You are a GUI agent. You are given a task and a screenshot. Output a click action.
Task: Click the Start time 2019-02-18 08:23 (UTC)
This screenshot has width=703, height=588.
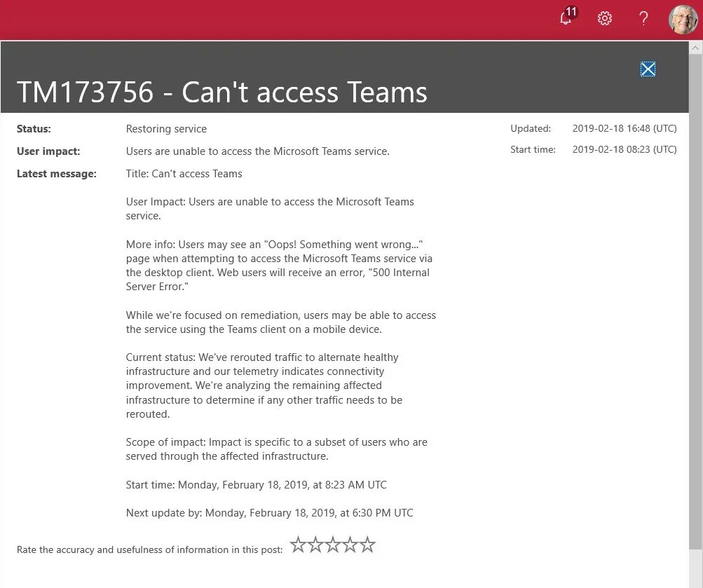tap(624, 150)
